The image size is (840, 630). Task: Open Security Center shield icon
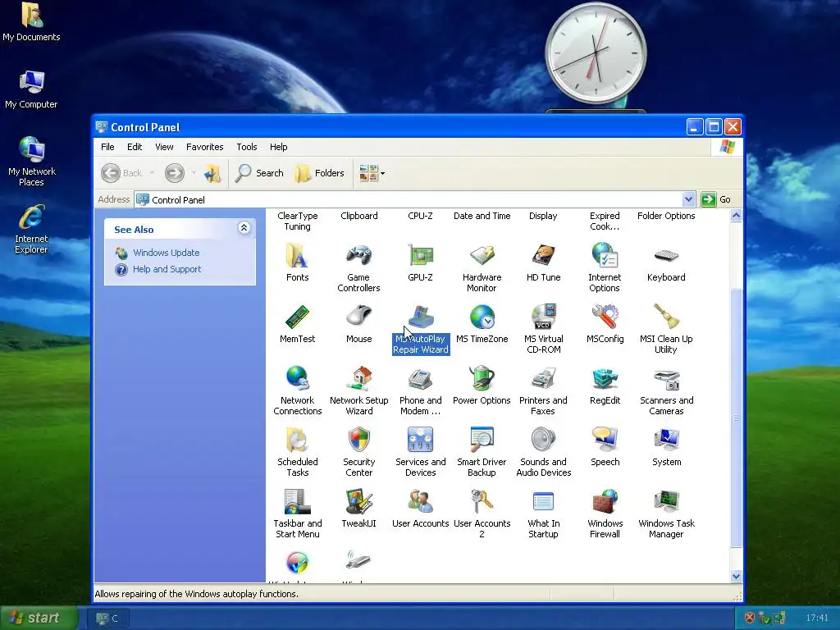click(358, 441)
